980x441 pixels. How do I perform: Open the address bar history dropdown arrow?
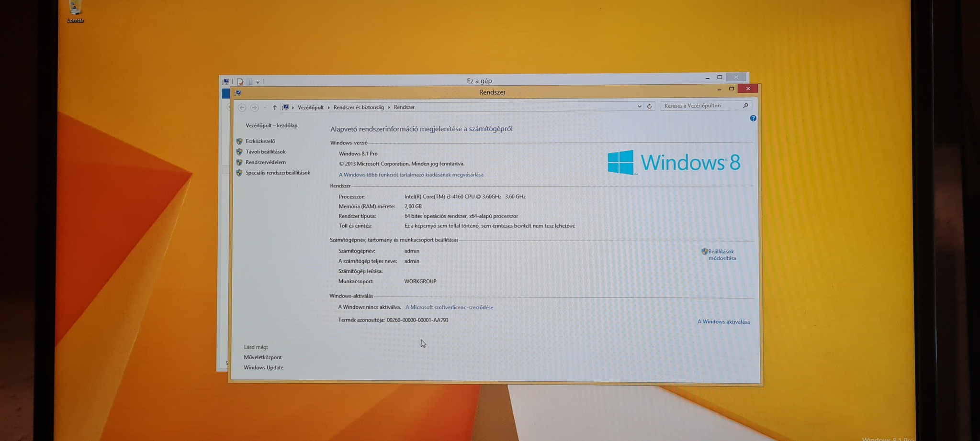639,107
